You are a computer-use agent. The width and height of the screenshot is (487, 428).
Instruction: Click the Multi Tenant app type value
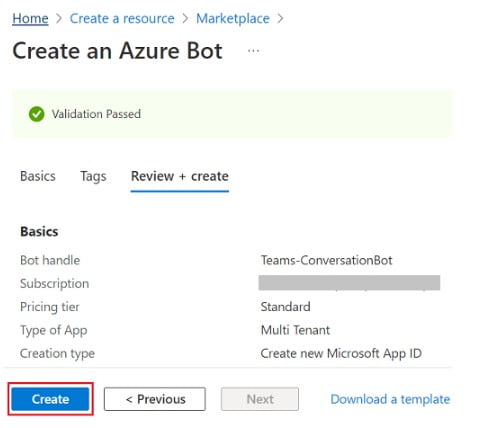coord(295,330)
